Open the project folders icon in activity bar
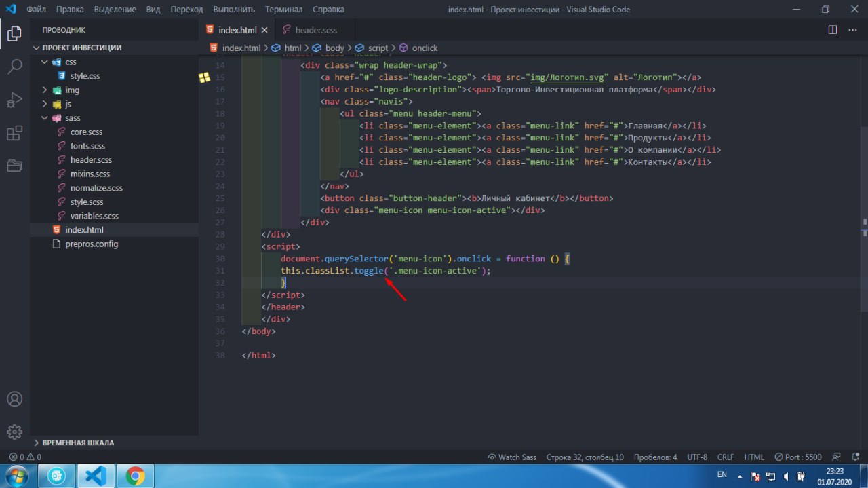The height and width of the screenshot is (488, 868). click(14, 166)
